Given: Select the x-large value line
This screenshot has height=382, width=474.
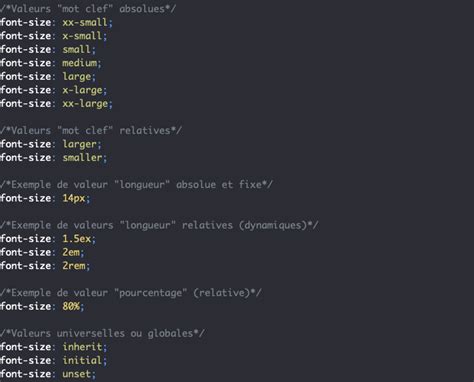Looking at the screenshot, I should (x=53, y=90).
